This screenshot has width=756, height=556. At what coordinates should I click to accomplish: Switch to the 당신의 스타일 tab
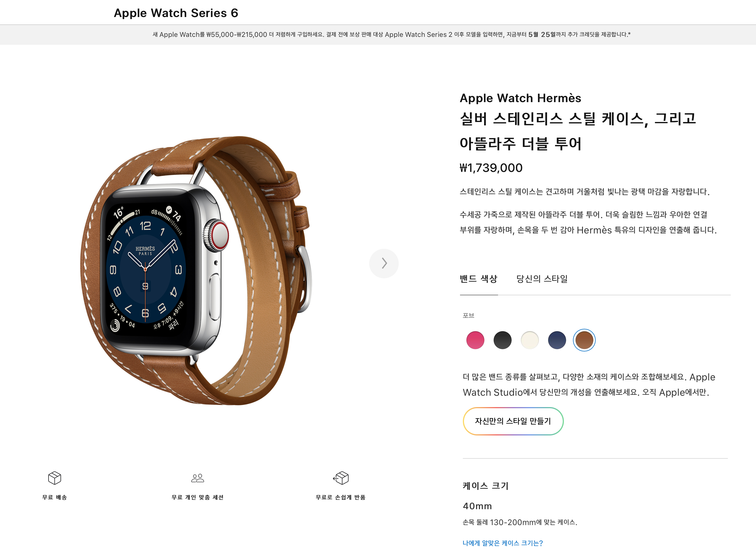tap(542, 279)
